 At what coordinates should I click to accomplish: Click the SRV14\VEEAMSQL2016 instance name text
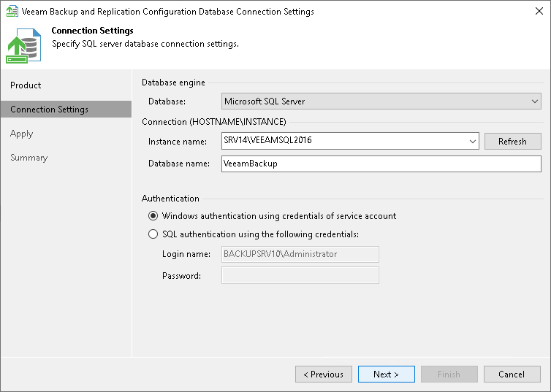(x=267, y=140)
